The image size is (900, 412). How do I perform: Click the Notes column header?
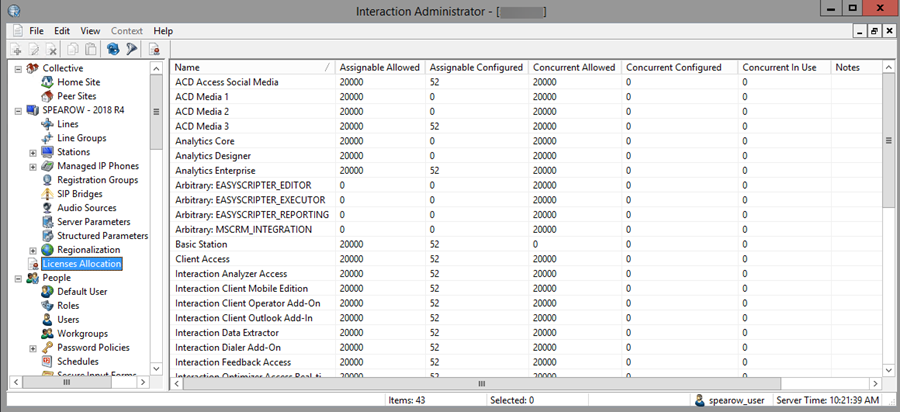coord(856,67)
